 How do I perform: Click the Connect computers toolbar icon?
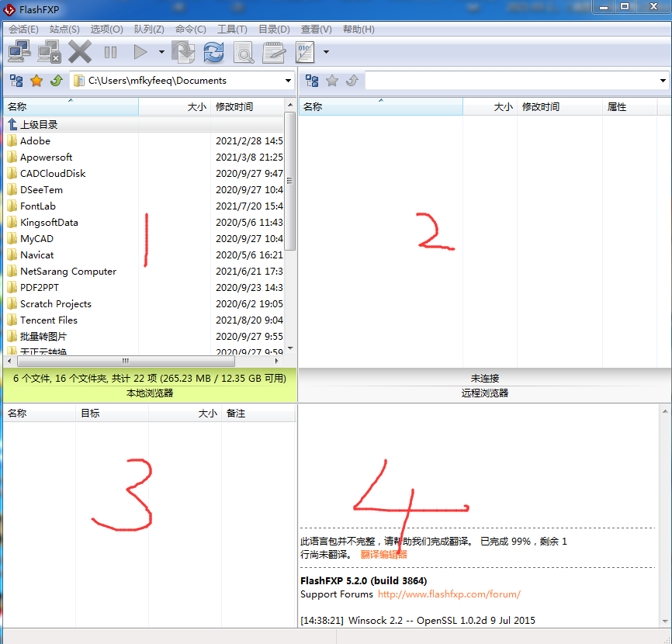(x=19, y=52)
